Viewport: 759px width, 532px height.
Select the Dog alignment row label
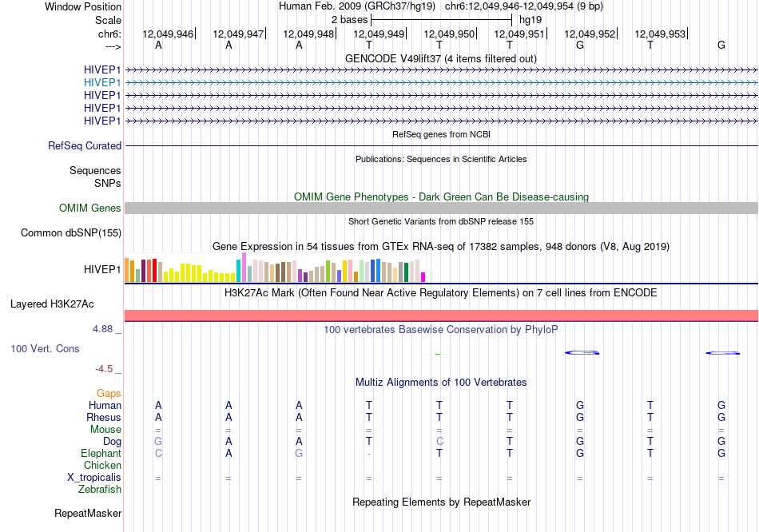pos(112,442)
